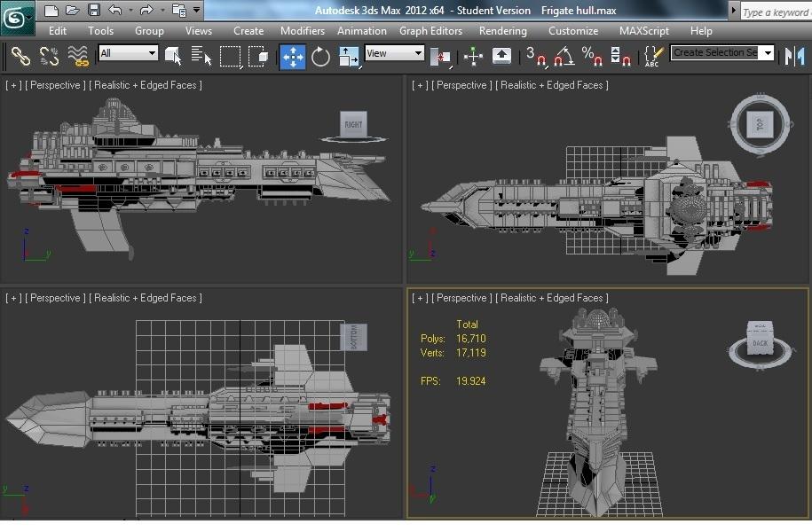Click [Perspective] label in the top-left viewport

coord(55,85)
